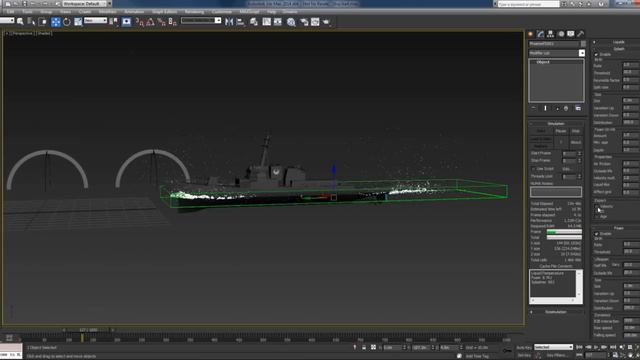The width and height of the screenshot is (640, 360).
Task: Click the green Frame progress bar
Action: tap(564, 231)
